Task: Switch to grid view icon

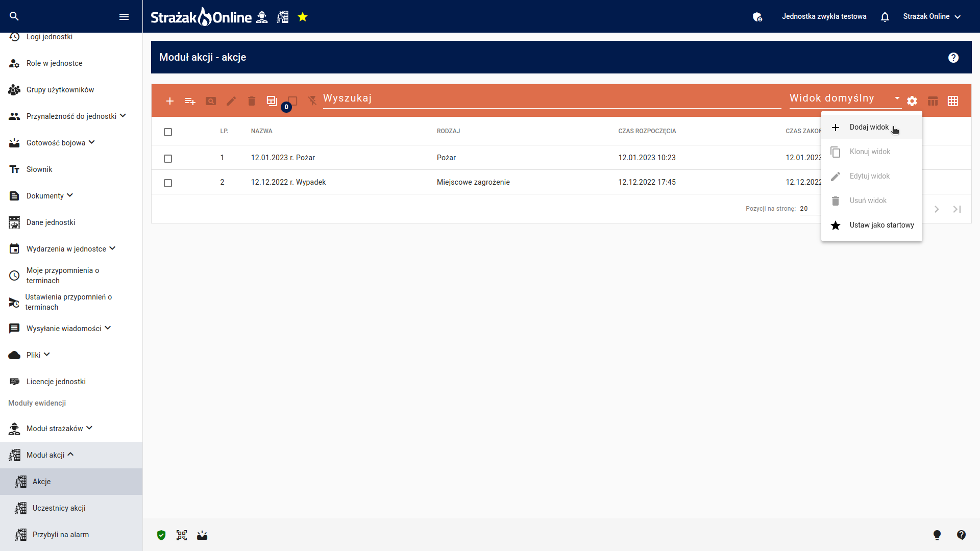Action: click(953, 101)
